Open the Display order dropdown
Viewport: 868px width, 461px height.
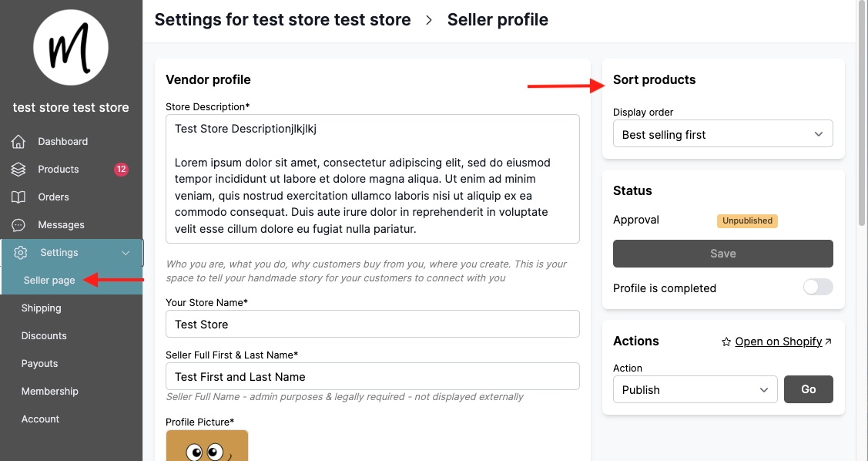pyautogui.click(x=722, y=134)
